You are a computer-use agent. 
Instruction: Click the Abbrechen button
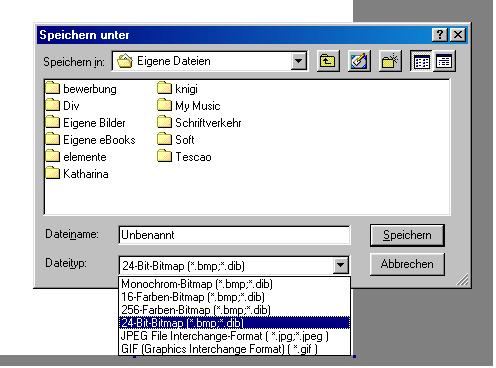pyautogui.click(x=407, y=264)
